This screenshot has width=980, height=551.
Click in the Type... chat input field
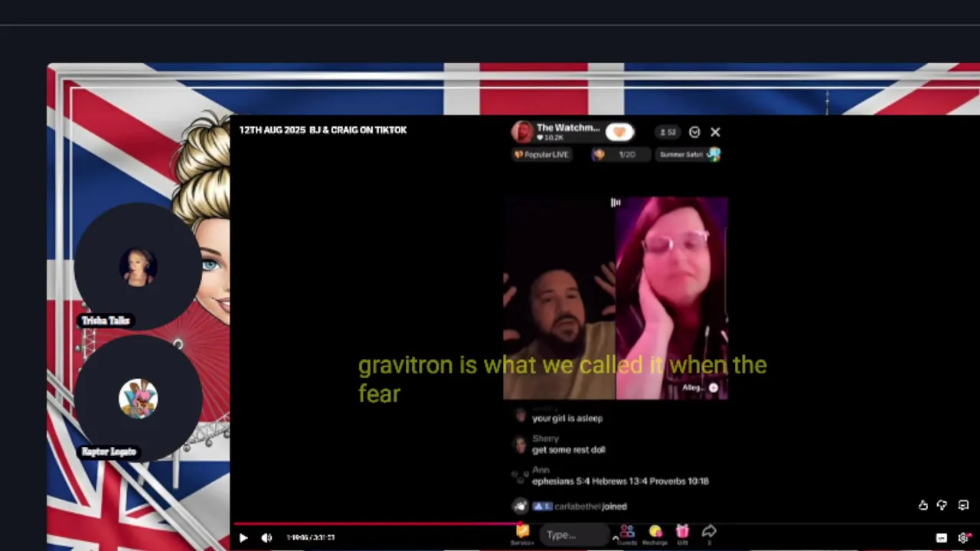pyautogui.click(x=574, y=535)
